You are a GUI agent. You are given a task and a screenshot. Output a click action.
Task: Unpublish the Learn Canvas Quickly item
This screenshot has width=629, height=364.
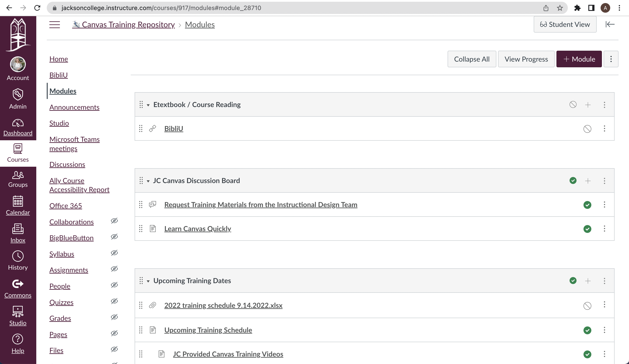tap(587, 229)
